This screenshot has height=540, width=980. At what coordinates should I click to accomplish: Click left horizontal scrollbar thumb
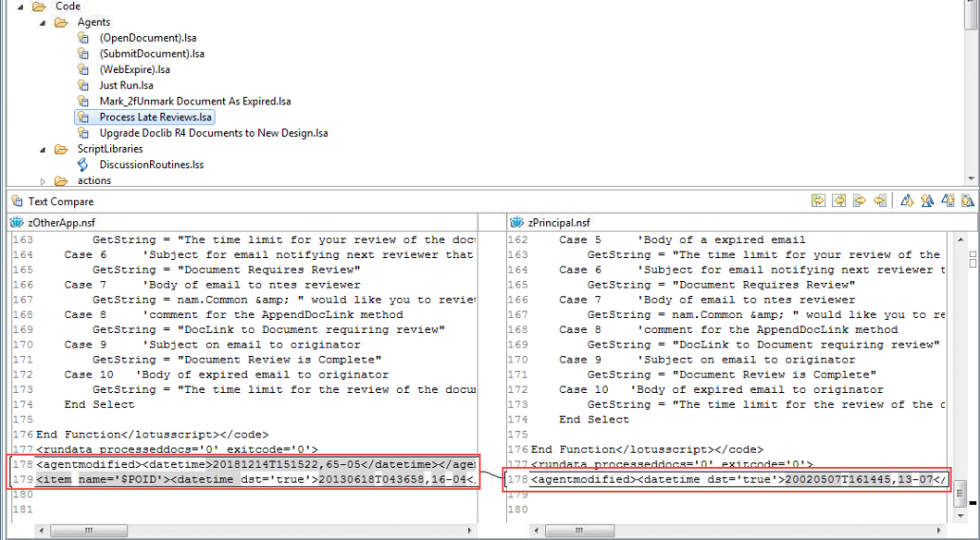click(88, 531)
